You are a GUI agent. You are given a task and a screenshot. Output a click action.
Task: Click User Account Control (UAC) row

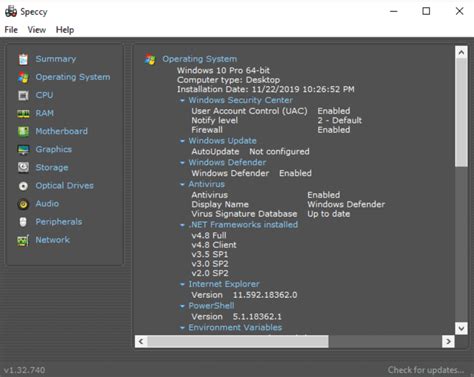(271, 111)
